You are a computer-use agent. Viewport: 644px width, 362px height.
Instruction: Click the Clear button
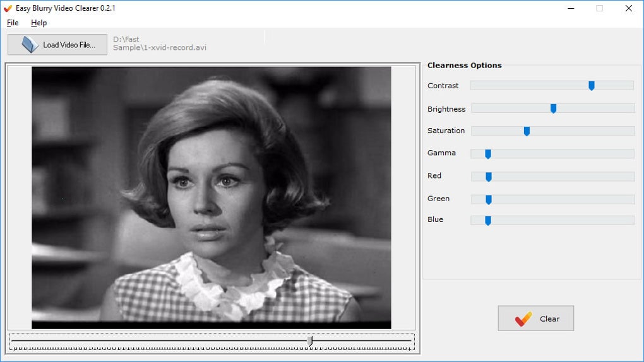(x=535, y=318)
